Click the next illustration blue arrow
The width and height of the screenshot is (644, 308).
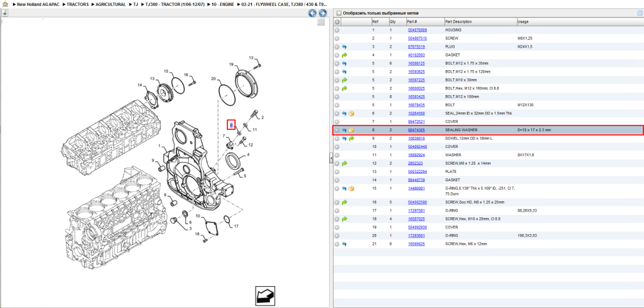tap(323, 13)
